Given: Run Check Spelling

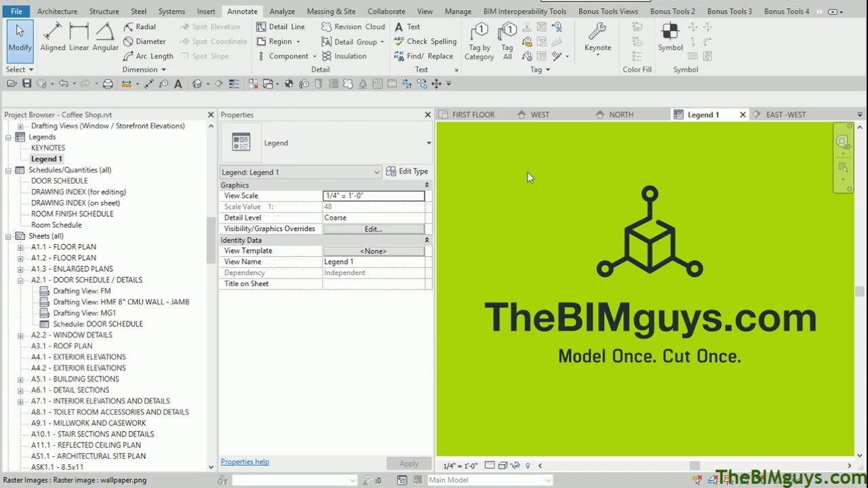Looking at the screenshot, I should tap(425, 41).
